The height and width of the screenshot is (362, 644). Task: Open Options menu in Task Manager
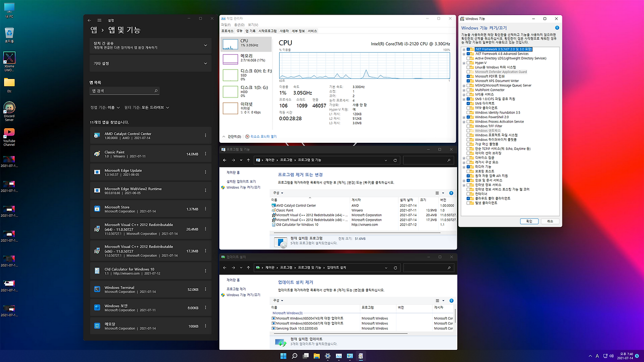pos(238,25)
